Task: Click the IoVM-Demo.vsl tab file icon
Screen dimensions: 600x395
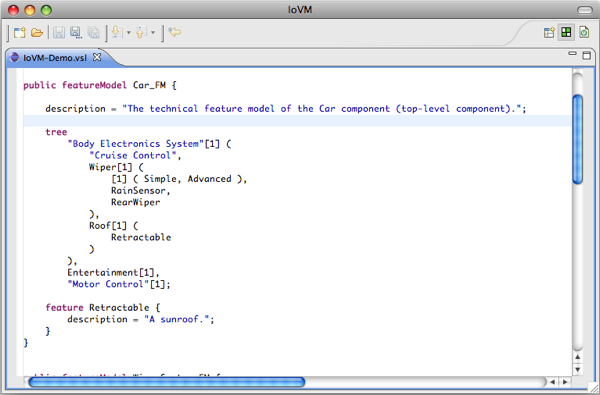Action: 15,57
